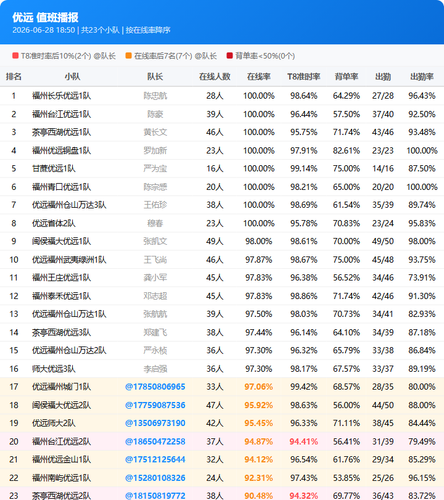Sort by the 排名 column header

point(14,77)
